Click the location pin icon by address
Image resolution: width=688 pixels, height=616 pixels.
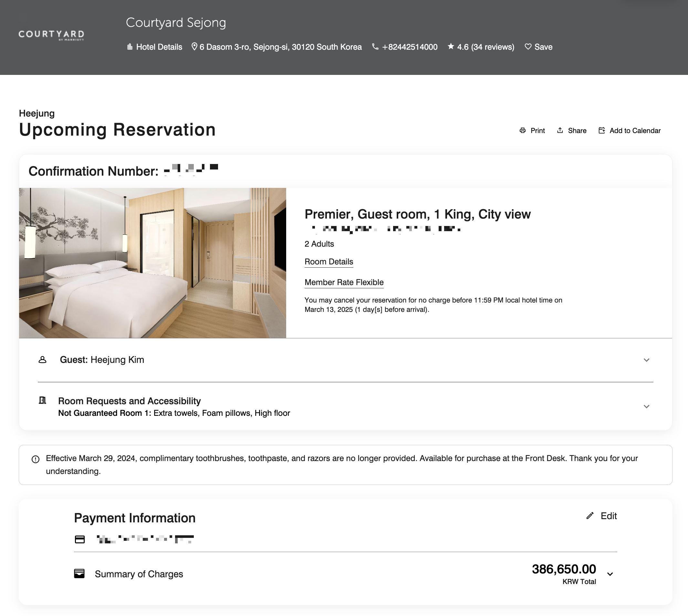(x=194, y=46)
